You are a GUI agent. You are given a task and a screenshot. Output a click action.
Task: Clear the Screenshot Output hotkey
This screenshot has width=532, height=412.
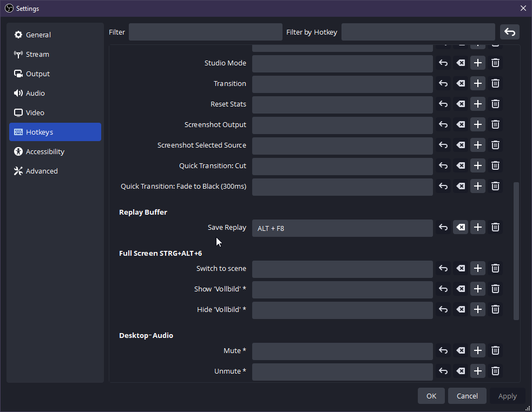[x=461, y=125]
